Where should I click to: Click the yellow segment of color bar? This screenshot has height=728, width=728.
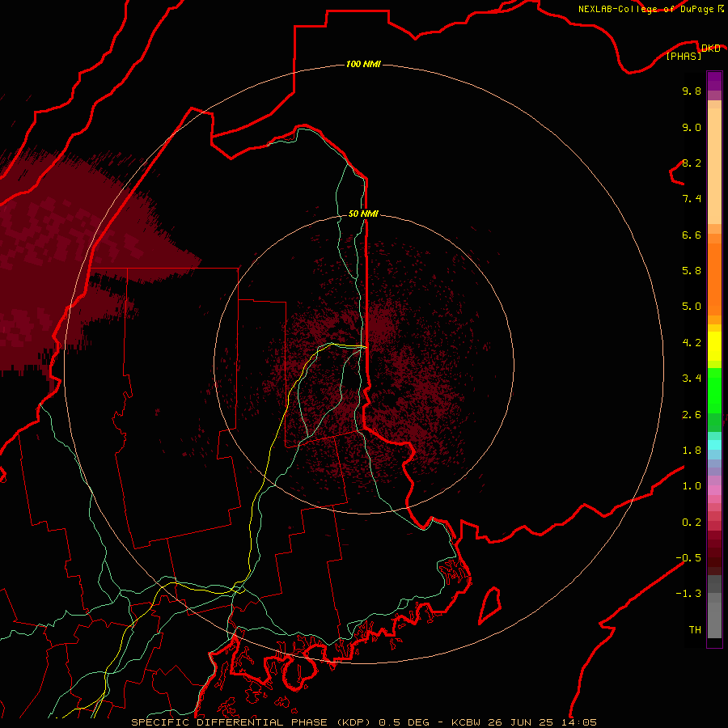[714, 346]
